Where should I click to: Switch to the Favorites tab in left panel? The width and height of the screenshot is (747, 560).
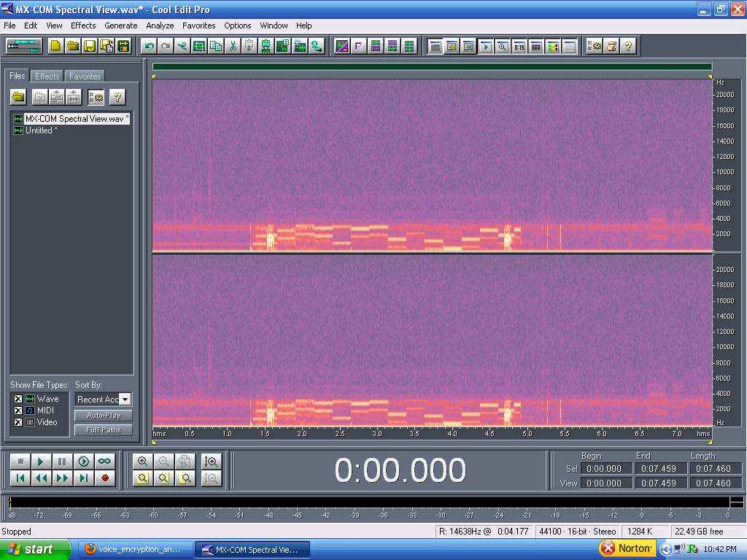tap(85, 76)
